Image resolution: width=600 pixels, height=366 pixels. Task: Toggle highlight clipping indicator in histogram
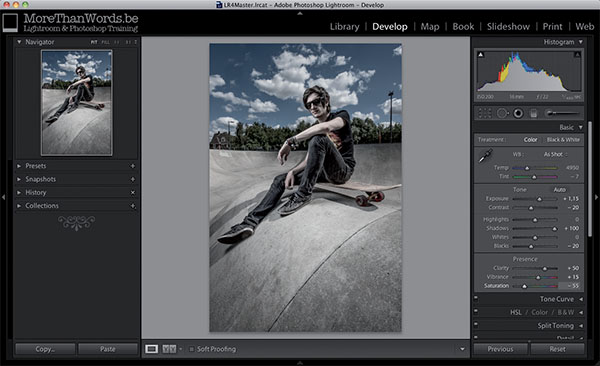tap(577, 55)
